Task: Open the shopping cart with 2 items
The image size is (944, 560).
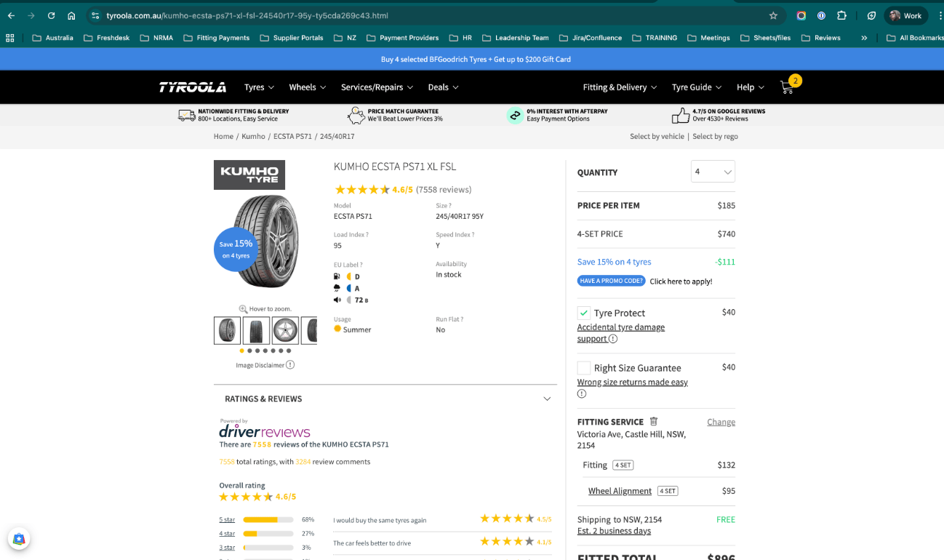Action: pos(789,86)
